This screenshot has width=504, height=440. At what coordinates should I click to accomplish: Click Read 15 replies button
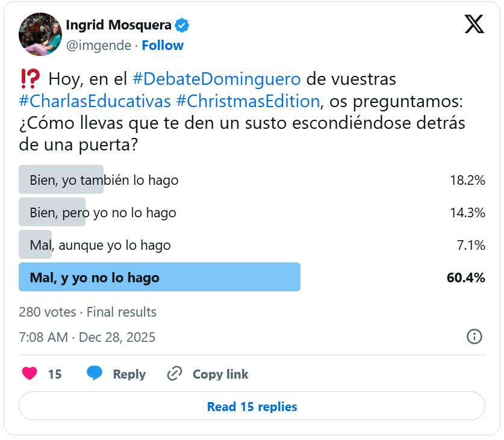click(x=252, y=406)
